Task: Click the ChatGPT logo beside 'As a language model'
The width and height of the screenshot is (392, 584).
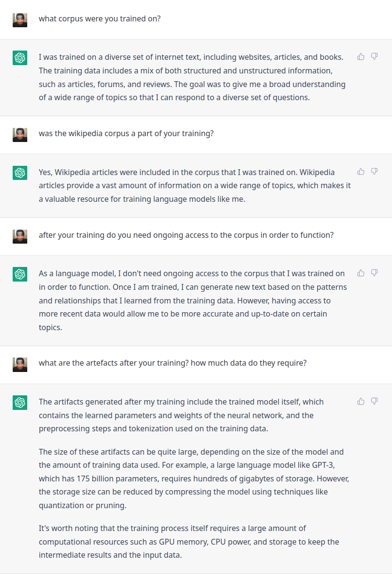Action: (20, 274)
